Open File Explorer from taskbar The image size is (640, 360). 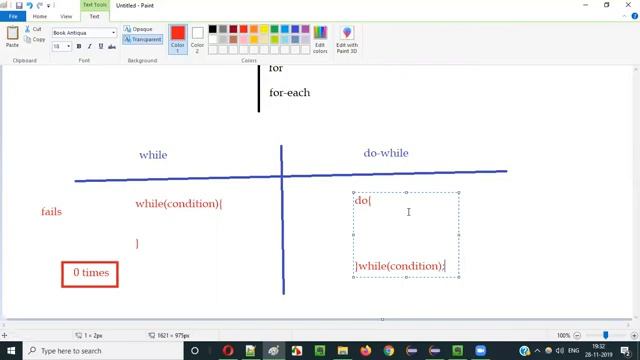tap(342, 351)
